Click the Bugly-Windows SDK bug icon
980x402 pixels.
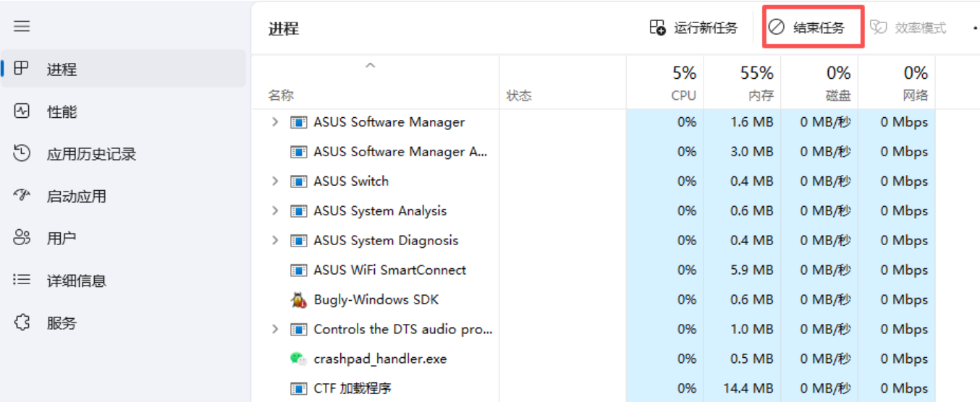298,299
